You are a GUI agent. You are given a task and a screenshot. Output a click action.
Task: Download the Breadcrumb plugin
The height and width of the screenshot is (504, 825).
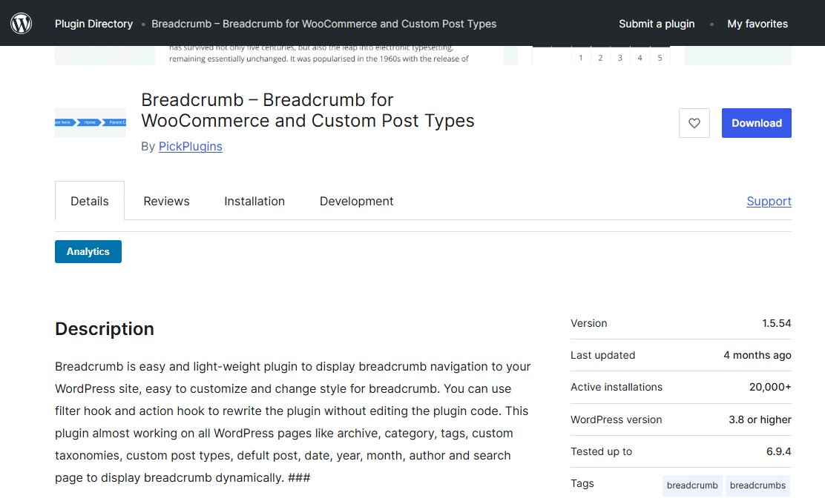pos(756,123)
